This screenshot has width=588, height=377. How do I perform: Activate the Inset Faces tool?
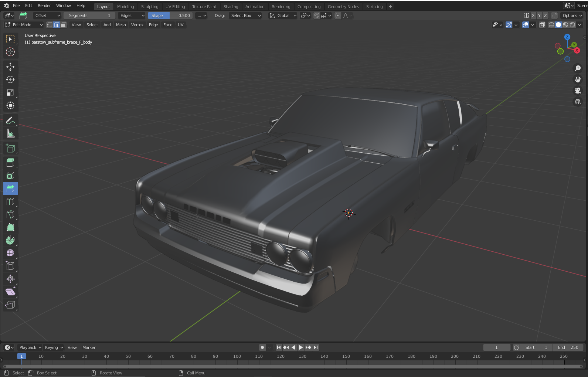pyautogui.click(x=10, y=176)
